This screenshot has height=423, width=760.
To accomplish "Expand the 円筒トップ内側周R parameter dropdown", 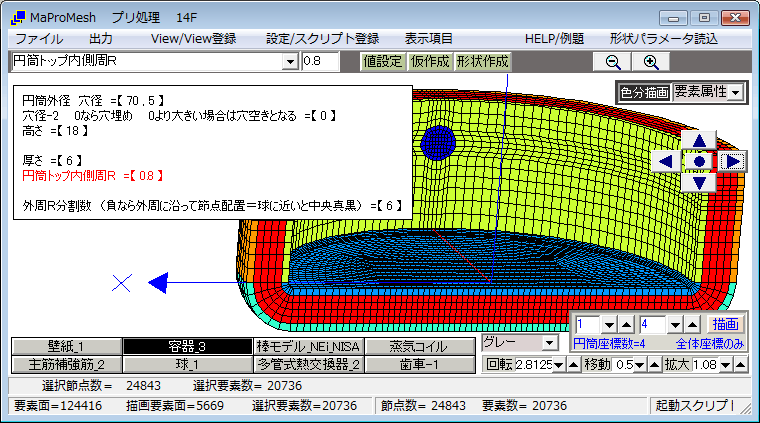I will point(291,62).
